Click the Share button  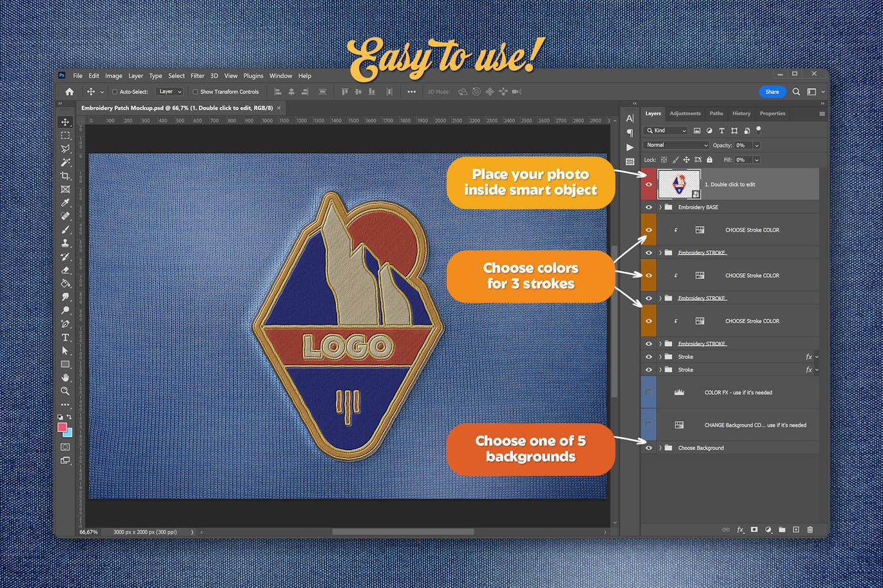[771, 91]
